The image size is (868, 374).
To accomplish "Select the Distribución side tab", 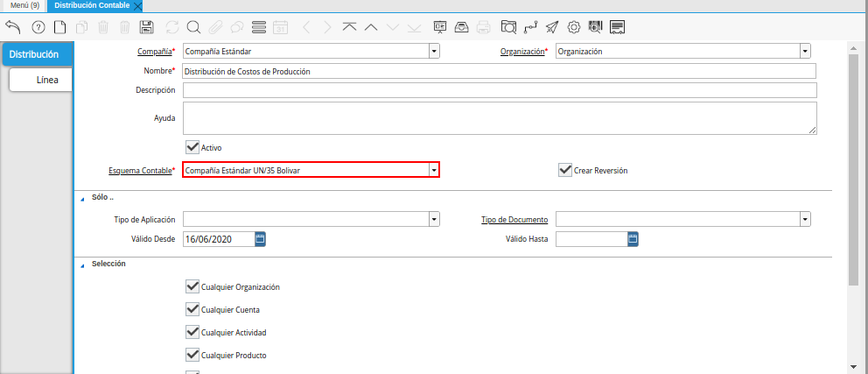I will pos(37,54).
